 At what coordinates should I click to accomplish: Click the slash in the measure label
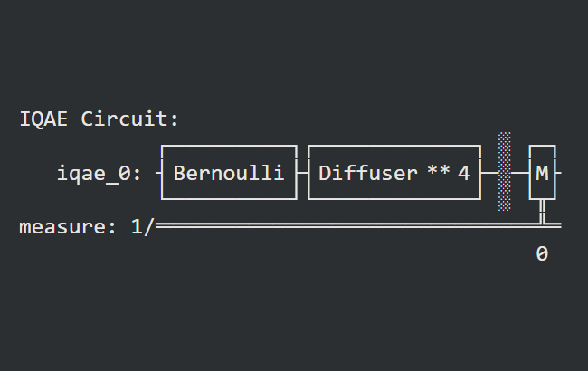149,227
